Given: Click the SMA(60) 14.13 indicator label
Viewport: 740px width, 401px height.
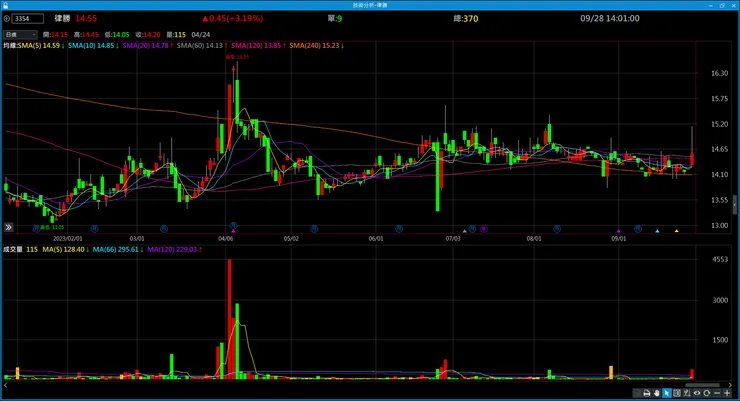Looking at the screenshot, I should coord(202,46).
